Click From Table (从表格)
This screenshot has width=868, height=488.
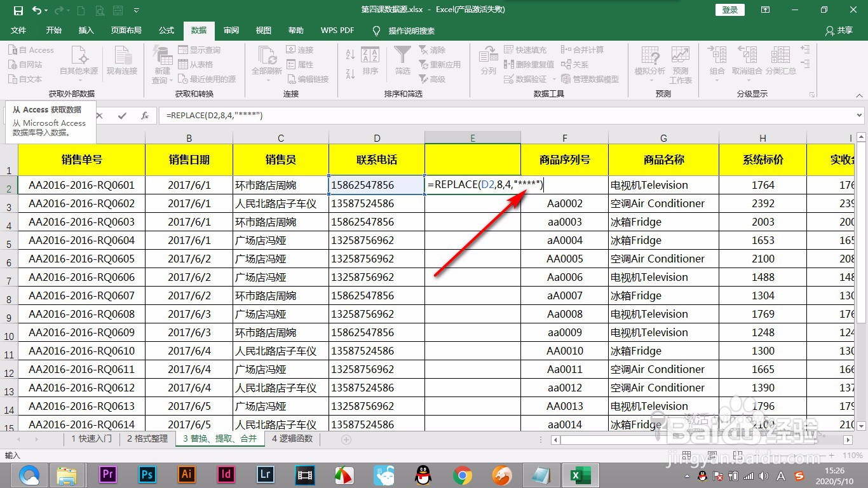196,65
